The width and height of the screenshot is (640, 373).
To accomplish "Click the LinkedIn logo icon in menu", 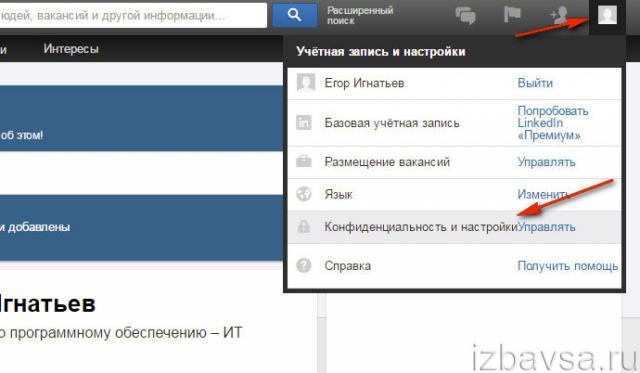I will click(304, 122).
